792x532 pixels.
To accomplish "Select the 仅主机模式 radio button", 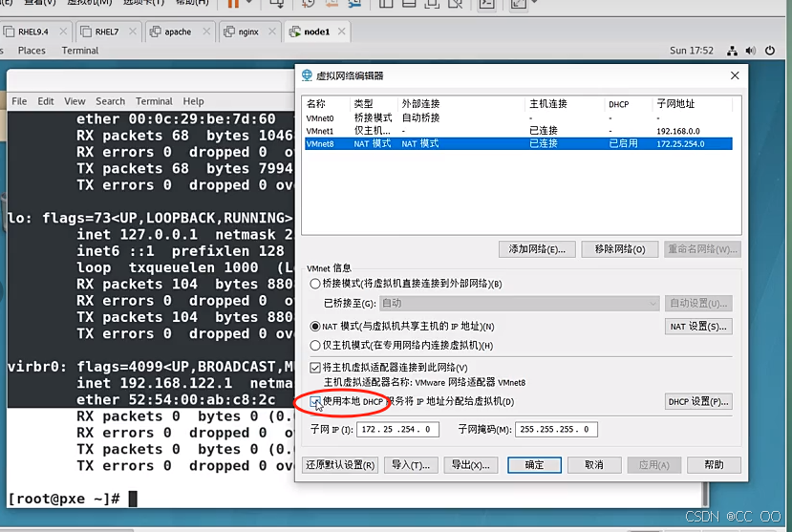I will pyautogui.click(x=315, y=345).
